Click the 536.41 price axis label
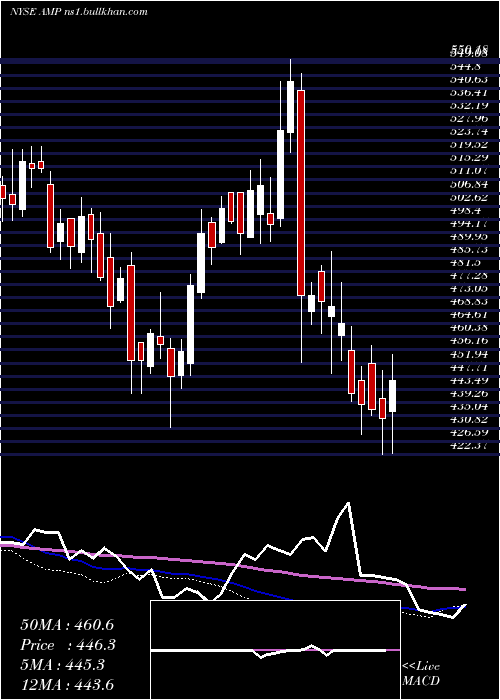This screenshot has height=700, width=500. pyautogui.click(x=469, y=93)
